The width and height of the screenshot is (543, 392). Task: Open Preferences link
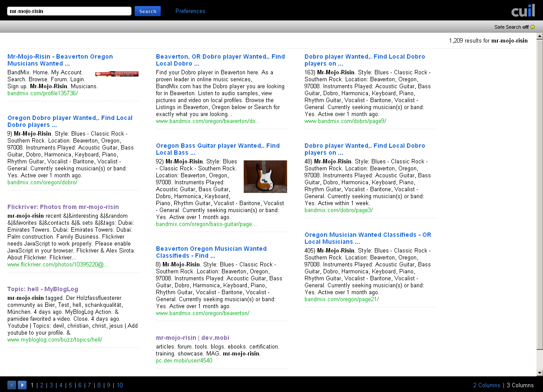pyautogui.click(x=190, y=11)
